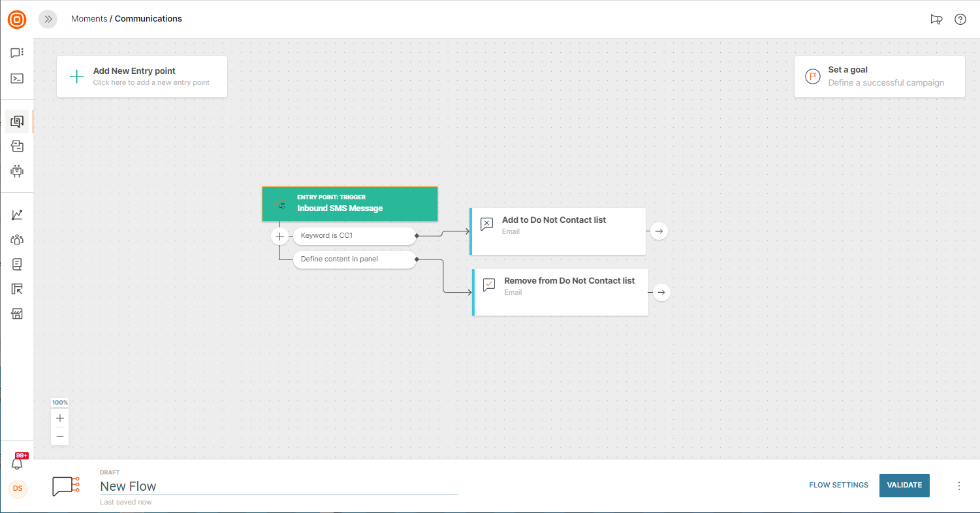This screenshot has height=513, width=980.
Task: Expand the sidebar with the double-chevron button
Action: [48, 20]
